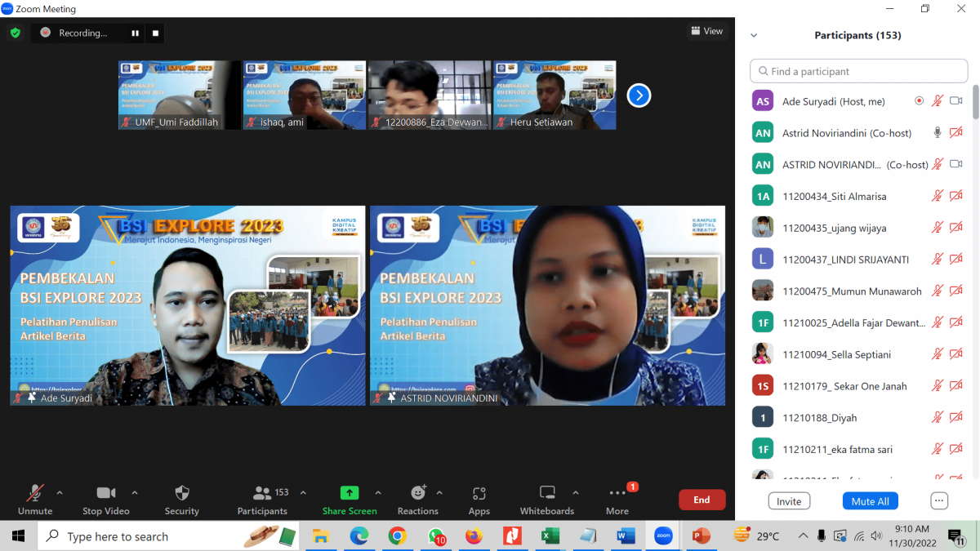The width and height of the screenshot is (980, 551).
Task: Show hidden system tray icons
Action: pos(803,536)
